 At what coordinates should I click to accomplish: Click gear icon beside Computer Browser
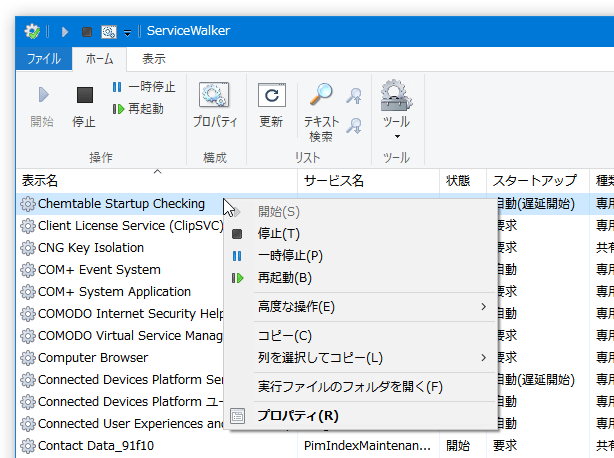pos(28,358)
